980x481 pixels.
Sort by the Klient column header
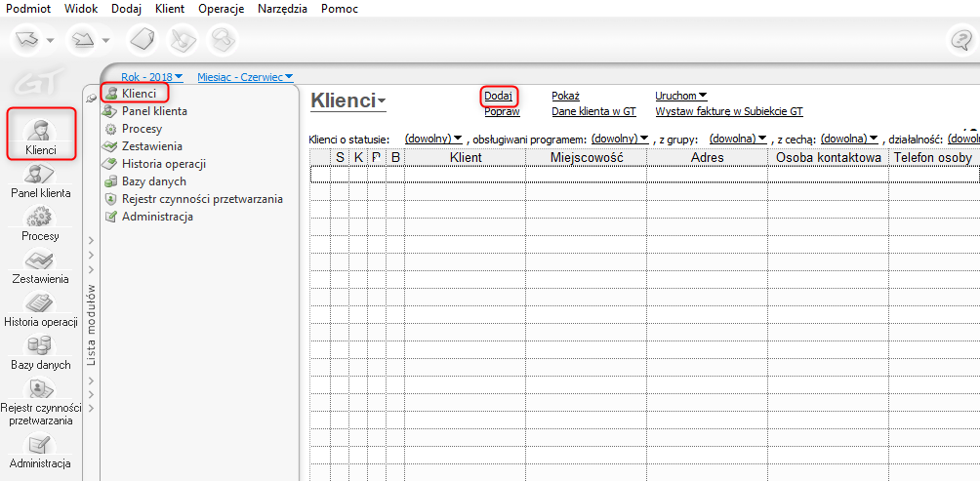[x=465, y=158]
